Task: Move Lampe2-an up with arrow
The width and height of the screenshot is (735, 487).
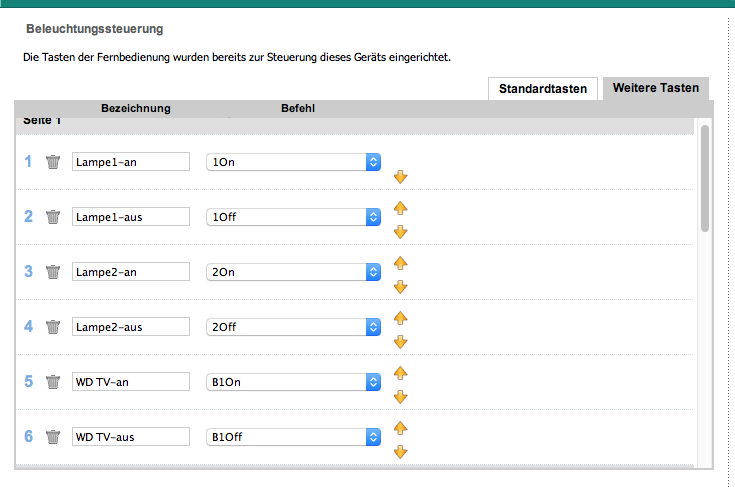Action: click(400, 263)
